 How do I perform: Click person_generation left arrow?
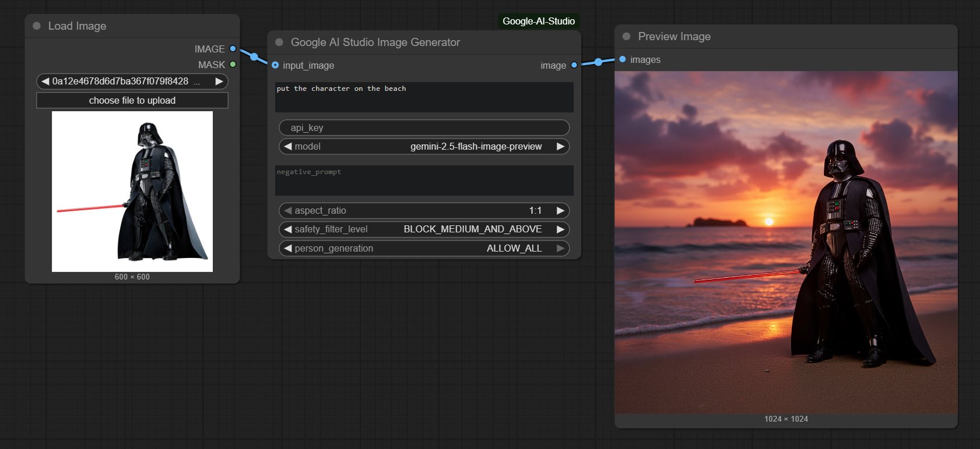pos(287,249)
